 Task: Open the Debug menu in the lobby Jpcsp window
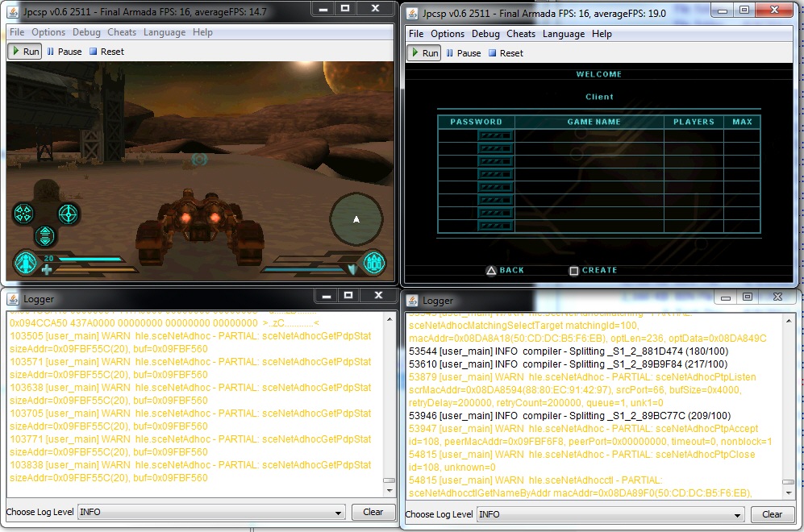click(485, 34)
